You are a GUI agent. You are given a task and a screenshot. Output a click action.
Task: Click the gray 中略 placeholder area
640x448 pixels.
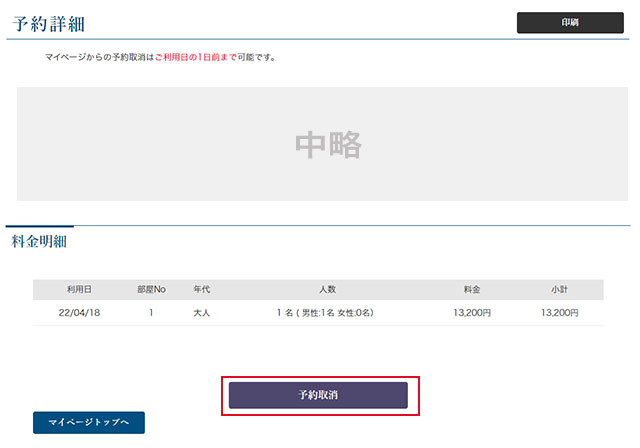pyautogui.click(x=328, y=144)
